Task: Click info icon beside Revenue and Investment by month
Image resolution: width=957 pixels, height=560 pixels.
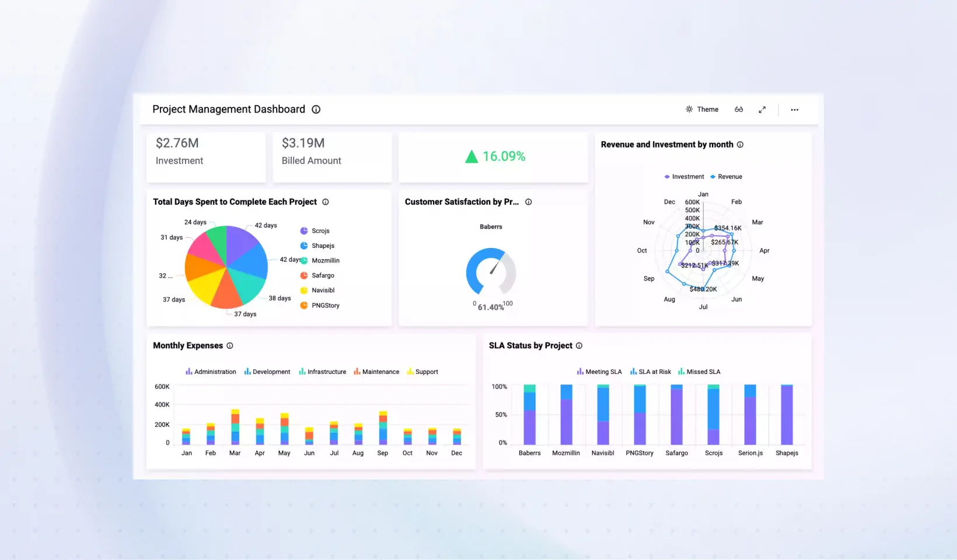Action: click(740, 145)
